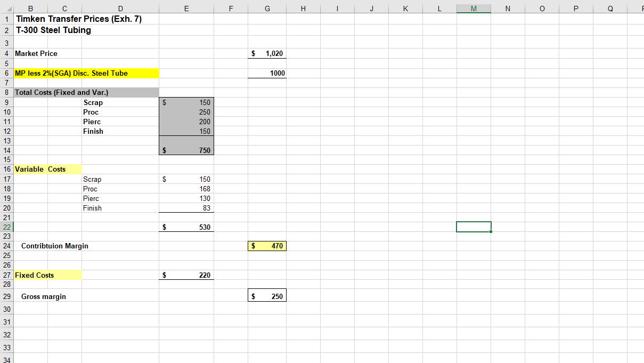This screenshot has width=644, height=363.
Task: Select the market price value $ 1,020
Action: click(267, 53)
